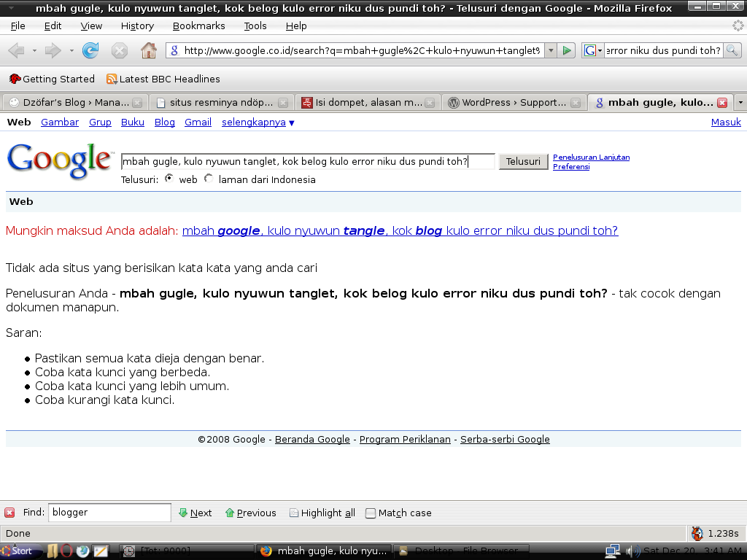Screen dimensions: 747x560
Task: Close the WordPress Support tab
Action: [x=576, y=103]
